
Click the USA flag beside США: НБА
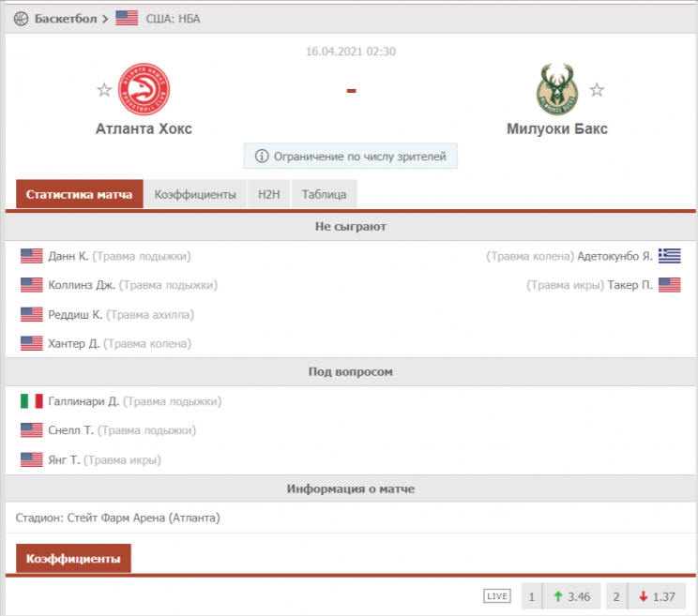[x=127, y=18]
